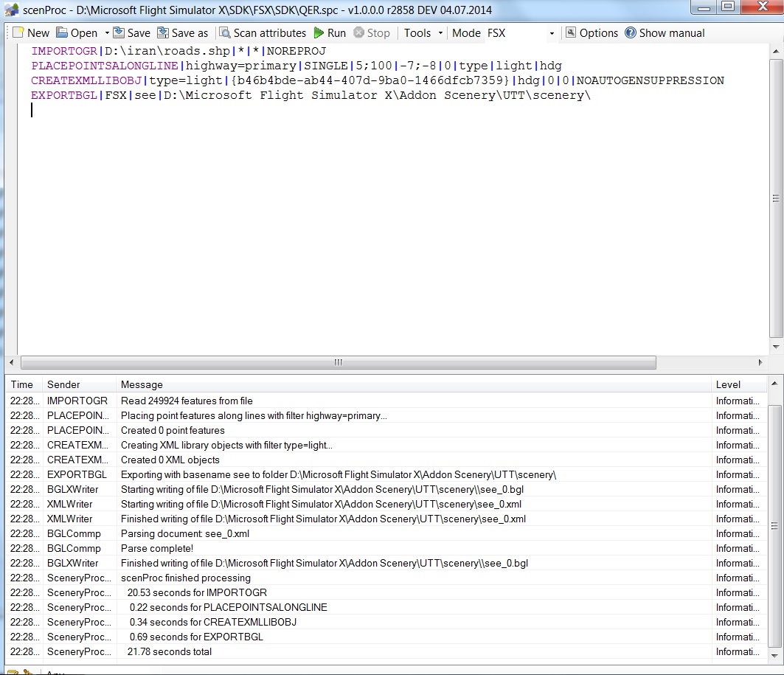Select the 'Starting writing of file see_0.xml' row
The width and height of the screenshot is (784, 675).
pyautogui.click(x=386, y=504)
